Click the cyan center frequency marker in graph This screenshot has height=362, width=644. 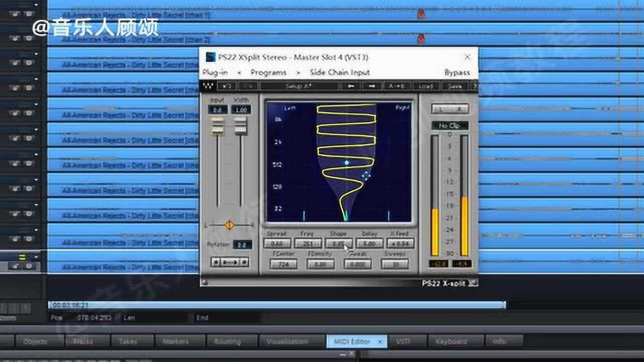[347, 163]
